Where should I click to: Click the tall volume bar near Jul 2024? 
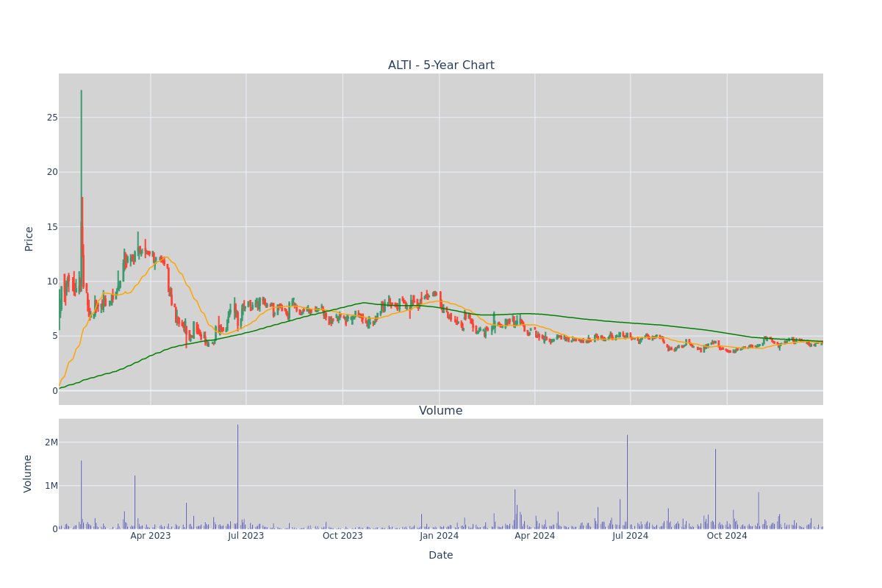pos(627,481)
